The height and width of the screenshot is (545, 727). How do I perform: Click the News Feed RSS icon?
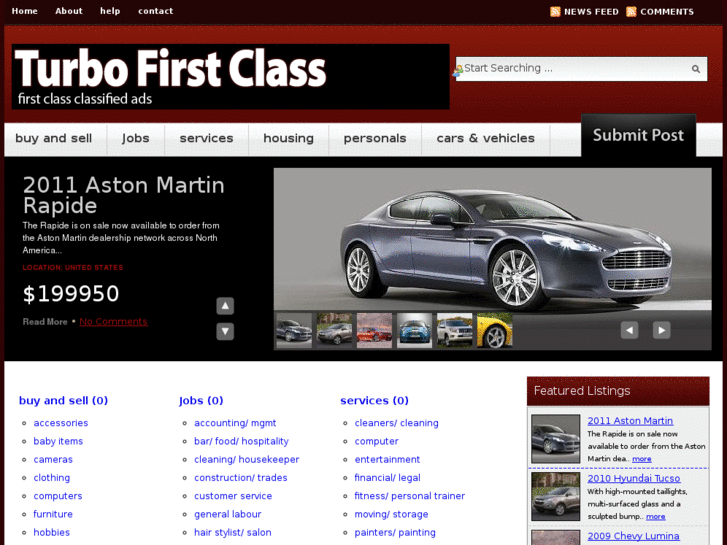(555, 12)
